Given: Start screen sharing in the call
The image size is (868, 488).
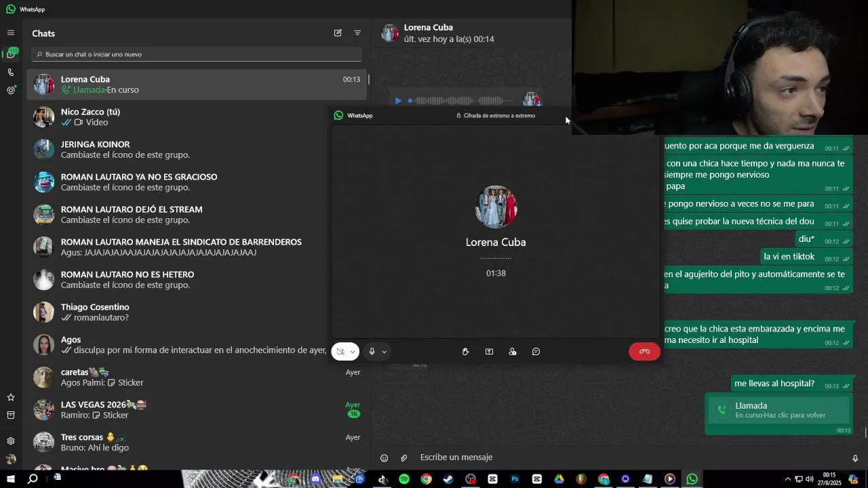Looking at the screenshot, I should pos(489,351).
